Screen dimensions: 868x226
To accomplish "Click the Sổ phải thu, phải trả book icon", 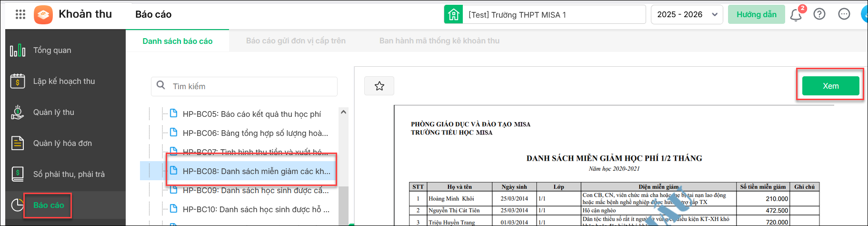I will pyautogui.click(x=18, y=174).
